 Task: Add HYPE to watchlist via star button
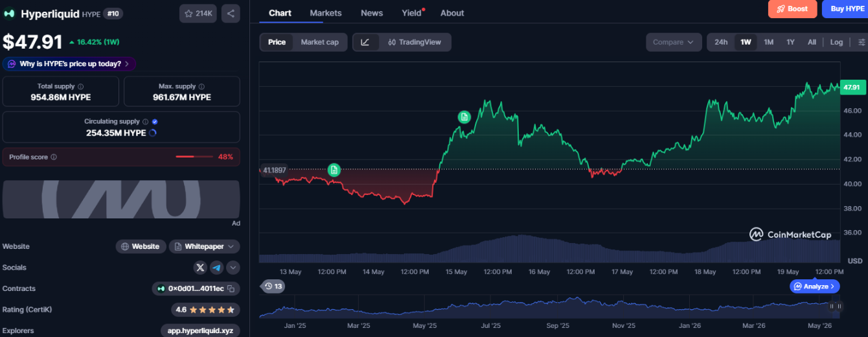(x=198, y=14)
